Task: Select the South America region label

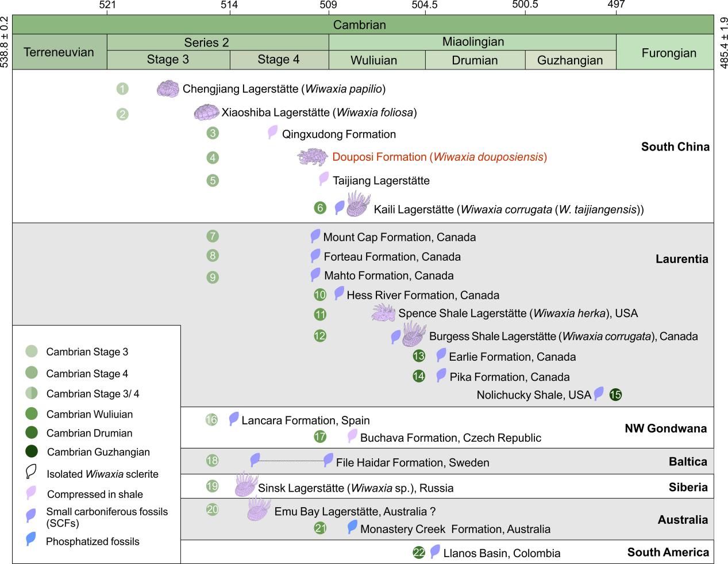Action: (x=668, y=552)
